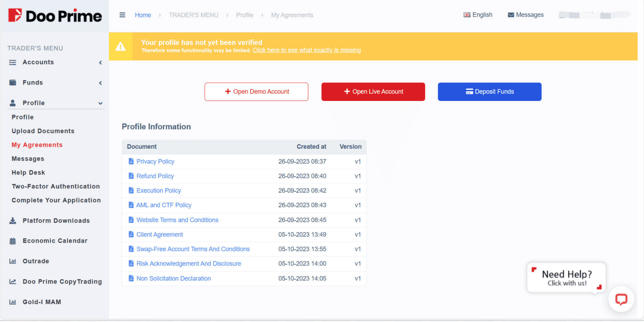
Task: Open the live chat bubble icon
Action: click(x=621, y=300)
